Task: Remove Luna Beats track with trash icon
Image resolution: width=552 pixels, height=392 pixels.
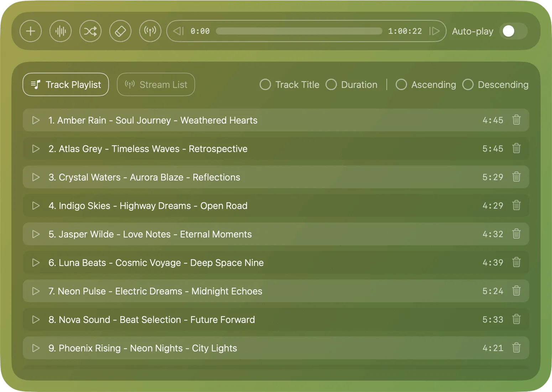Action: 516,262
